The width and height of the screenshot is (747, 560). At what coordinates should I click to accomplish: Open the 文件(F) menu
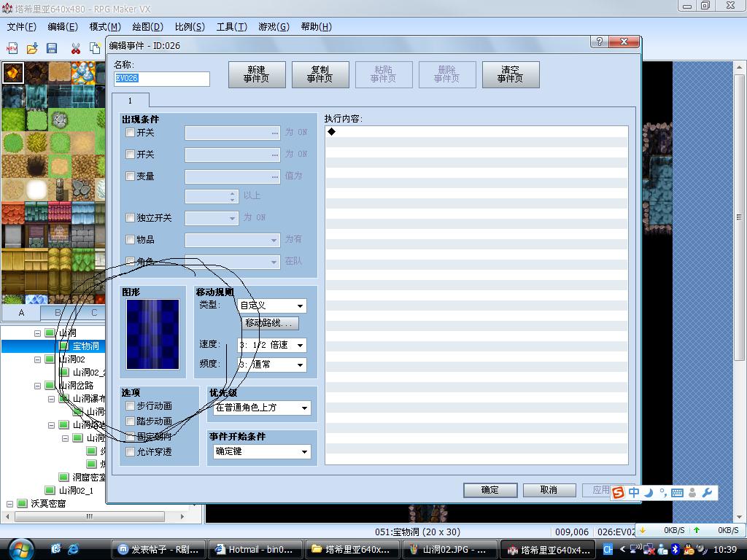(21, 27)
